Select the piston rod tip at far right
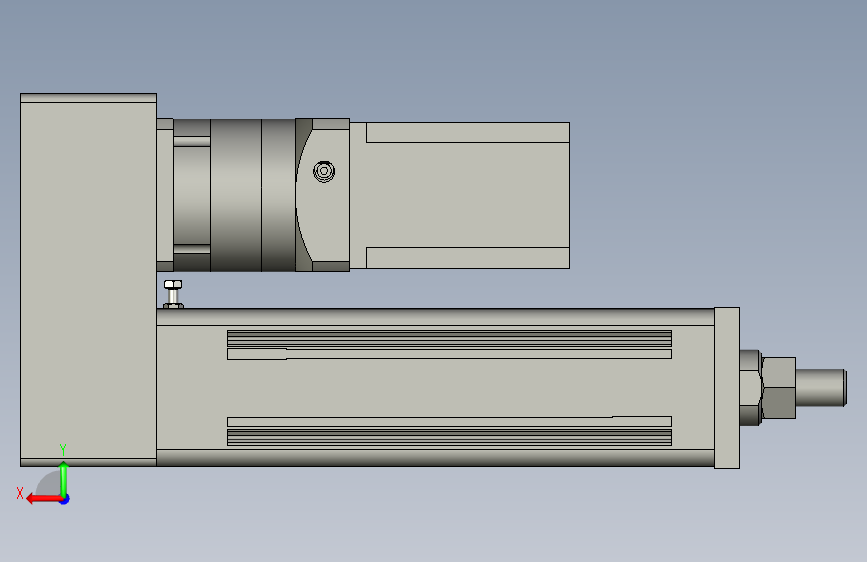Viewport: 867px width, 562px height. (x=821, y=387)
